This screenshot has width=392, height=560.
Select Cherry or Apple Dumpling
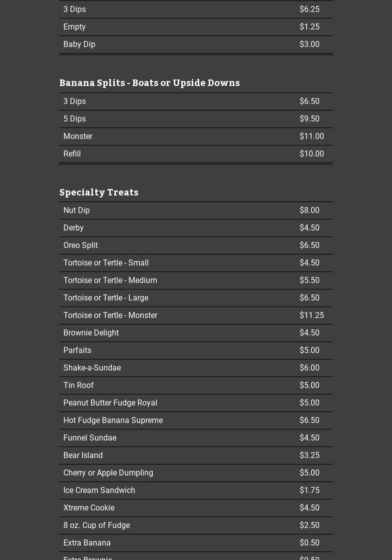click(108, 473)
